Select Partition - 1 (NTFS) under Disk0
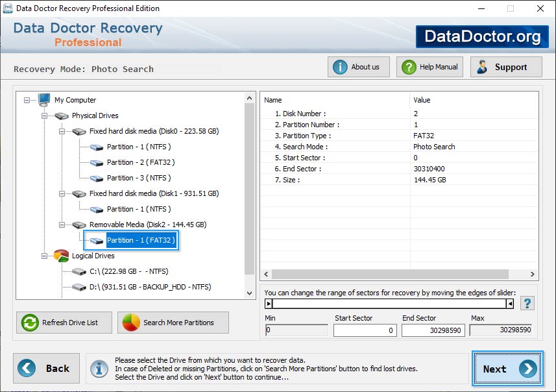 tap(139, 147)
